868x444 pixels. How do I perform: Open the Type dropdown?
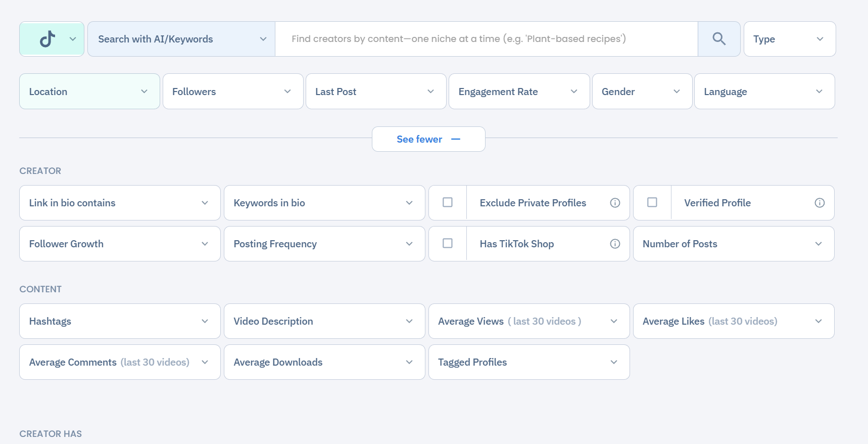coord(790,39)
